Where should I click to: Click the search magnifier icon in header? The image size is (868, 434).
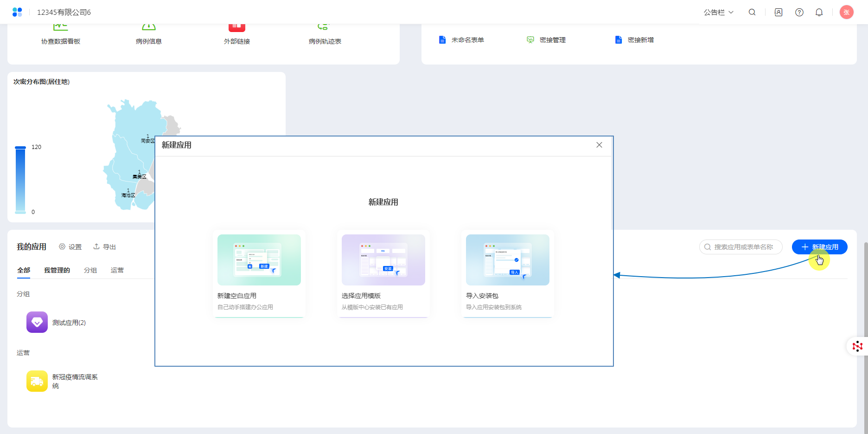click(752, 13)
